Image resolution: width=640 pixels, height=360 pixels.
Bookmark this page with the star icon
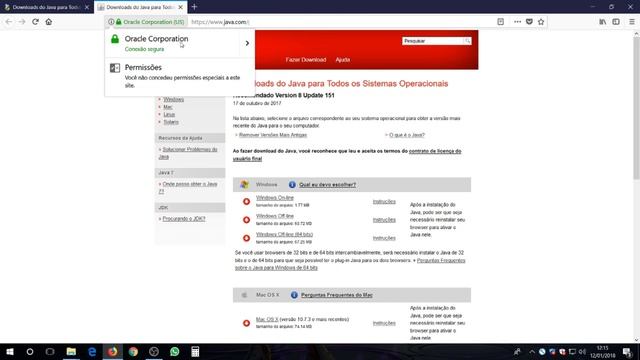click(x=541, y=22)
